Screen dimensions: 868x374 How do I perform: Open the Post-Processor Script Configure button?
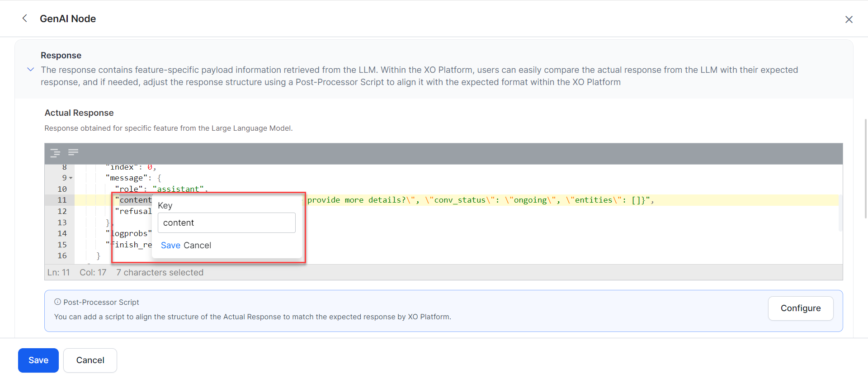tap(800, 308)
